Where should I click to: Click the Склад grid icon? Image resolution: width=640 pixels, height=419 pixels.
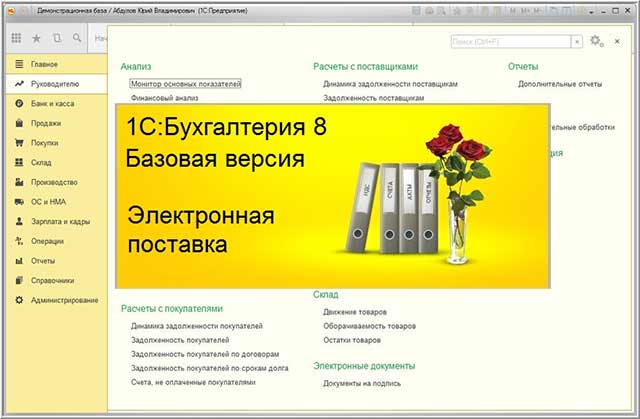click(x=19, y=162)
